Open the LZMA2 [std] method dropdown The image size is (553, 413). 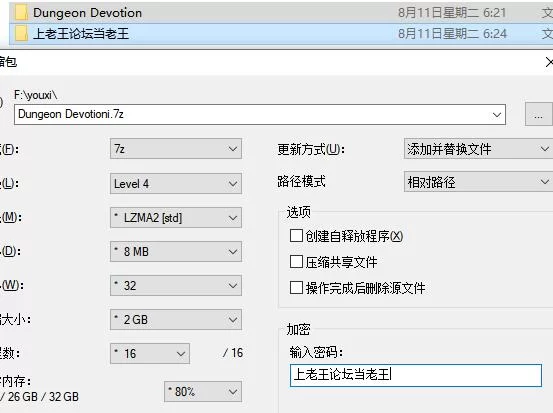click(x=176, y=217)
